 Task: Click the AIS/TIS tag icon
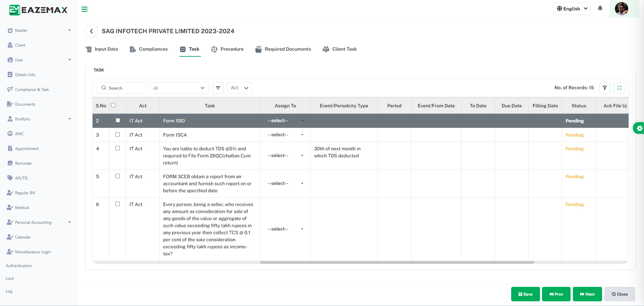10,178
